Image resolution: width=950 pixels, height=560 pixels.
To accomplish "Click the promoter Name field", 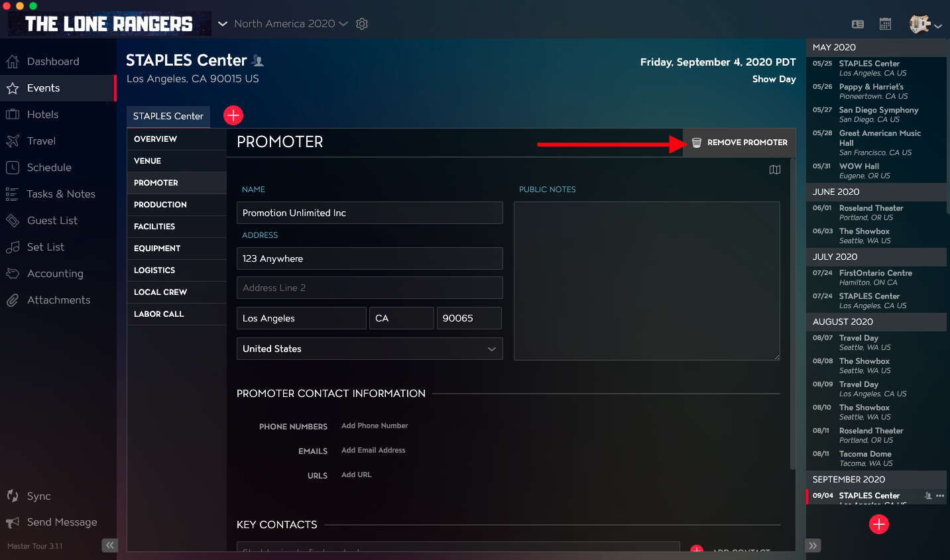I will pos(370,213).
